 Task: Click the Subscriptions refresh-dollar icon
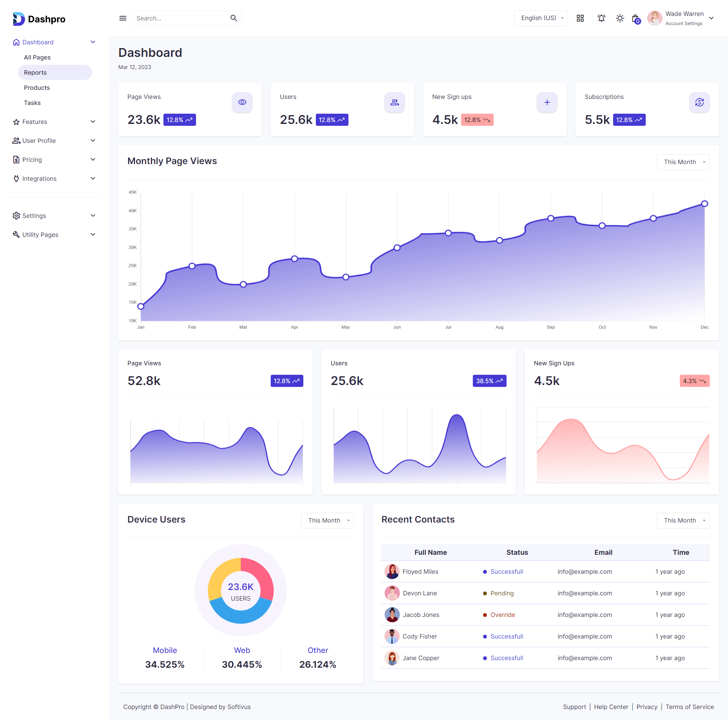(699, 102)
